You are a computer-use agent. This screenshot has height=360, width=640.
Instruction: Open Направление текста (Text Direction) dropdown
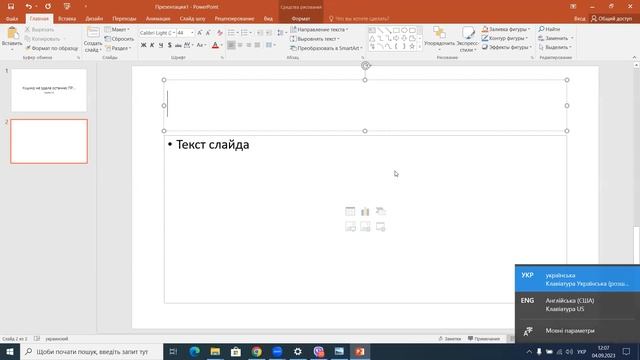(x=319, y=29)
